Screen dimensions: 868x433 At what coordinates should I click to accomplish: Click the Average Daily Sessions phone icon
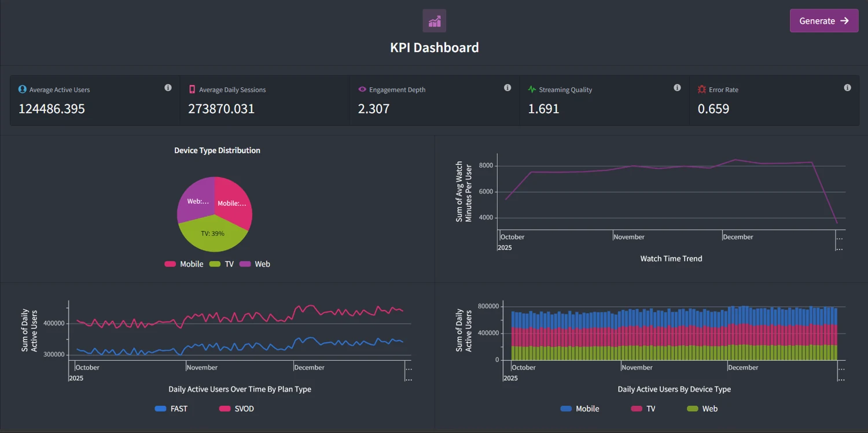[x=192, y=90]
